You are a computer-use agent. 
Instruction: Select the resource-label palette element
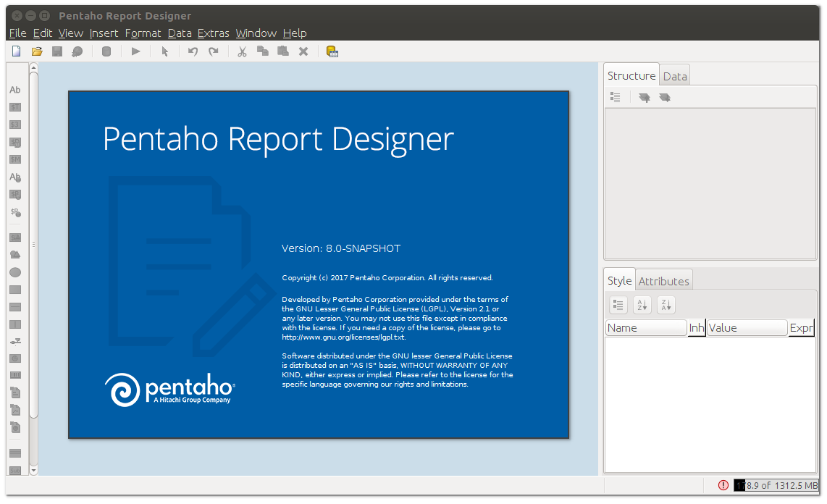pyautogui.click(x=15, y=177)
